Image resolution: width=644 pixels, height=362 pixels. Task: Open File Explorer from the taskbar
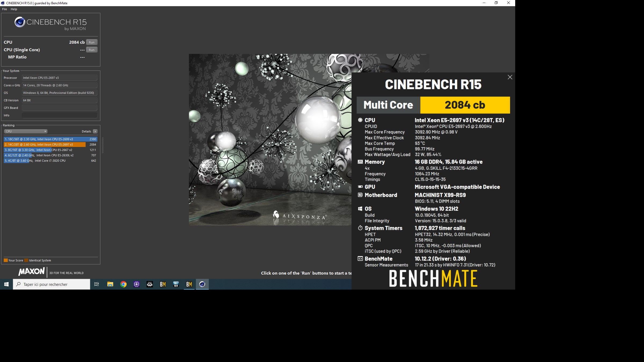click(x=110, y=284)
